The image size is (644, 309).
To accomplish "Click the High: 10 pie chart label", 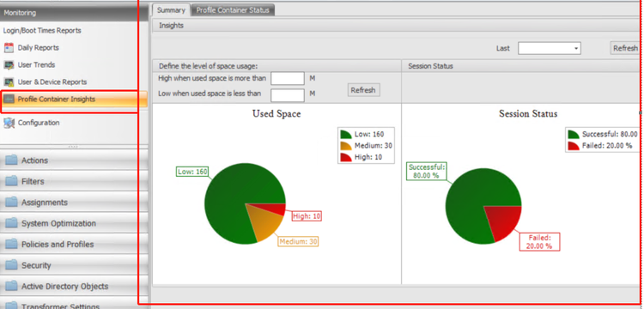I will (x=307, y=215).
